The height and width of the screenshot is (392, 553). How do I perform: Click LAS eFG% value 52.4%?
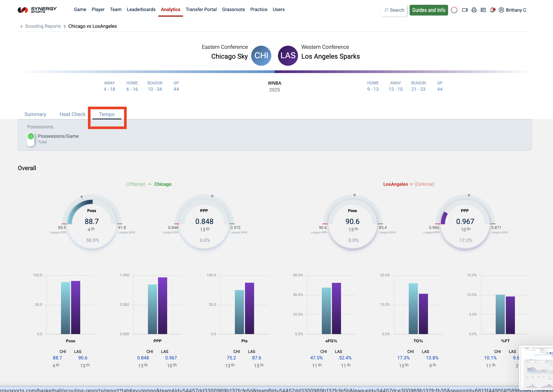pos(345,358)
